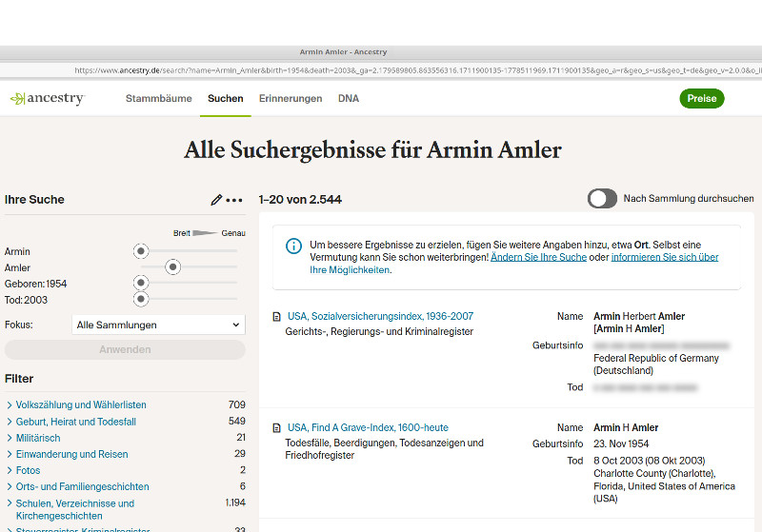Viewport: 762px width, 532px height.
Task: Click the result count 1–20 von 2.544
Action: click(x=300, y=200)
